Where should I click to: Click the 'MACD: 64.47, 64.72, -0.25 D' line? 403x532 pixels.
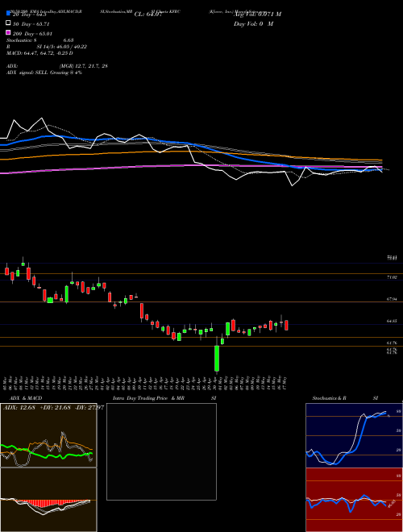39,53
